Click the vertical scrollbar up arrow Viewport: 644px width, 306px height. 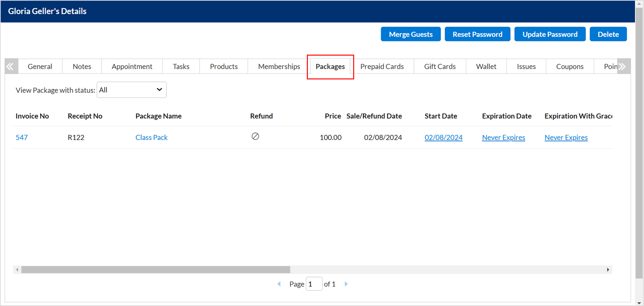[639, 4]
